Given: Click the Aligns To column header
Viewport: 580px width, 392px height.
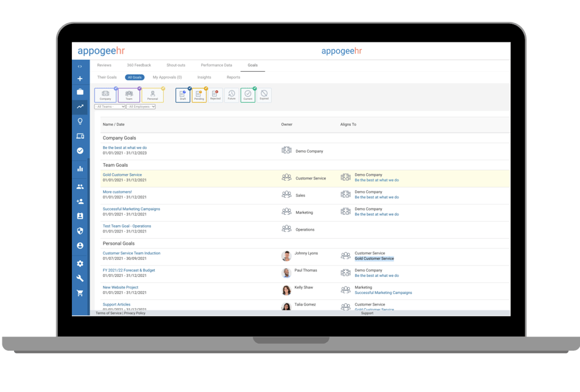Looking at the screenshot, I should (x=348, y=125).
